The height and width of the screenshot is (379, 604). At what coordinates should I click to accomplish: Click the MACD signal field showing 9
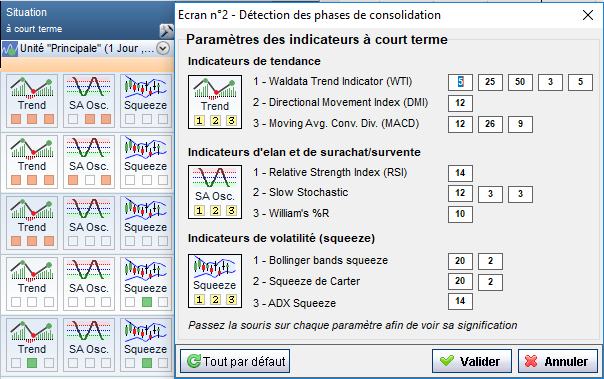pos(520,124)
